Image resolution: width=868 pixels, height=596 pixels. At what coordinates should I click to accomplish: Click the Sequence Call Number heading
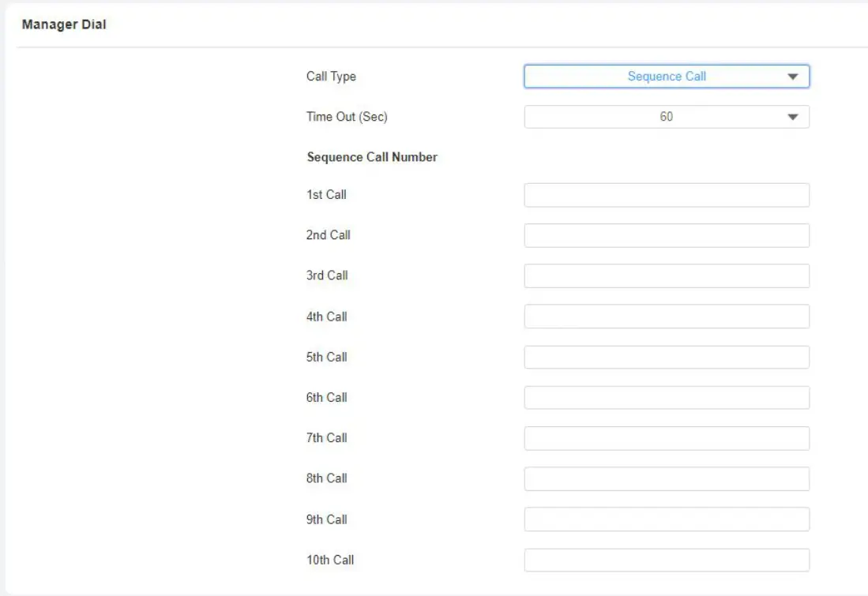click(x=372, y=157)
